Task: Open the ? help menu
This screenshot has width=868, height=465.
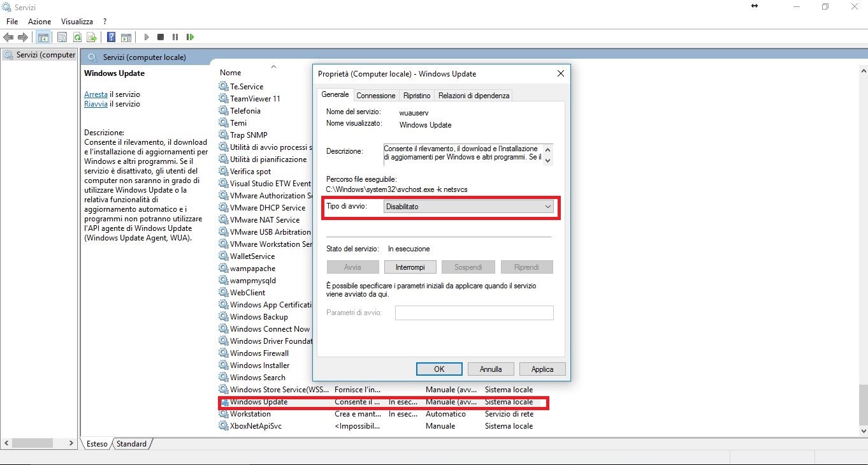Action: 105,22
